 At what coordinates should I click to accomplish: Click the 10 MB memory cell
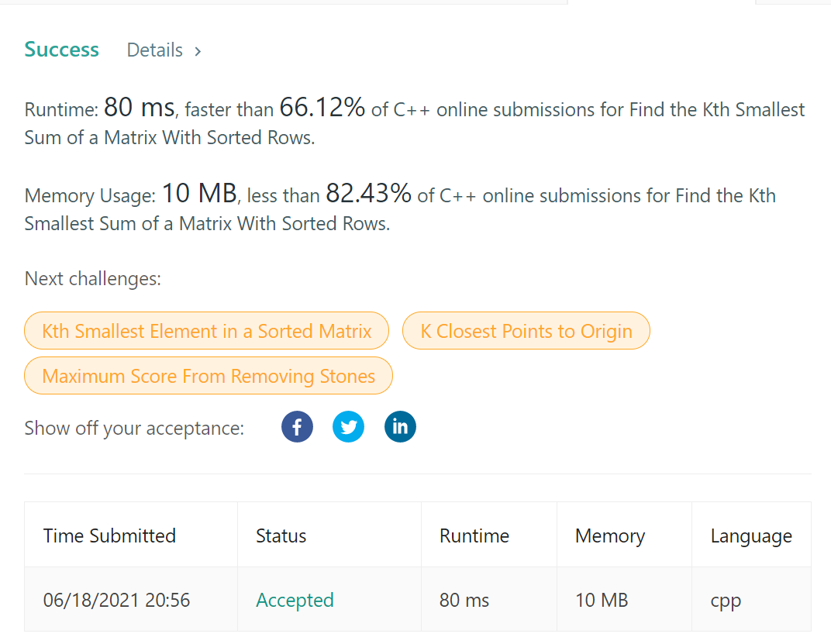[x=602, y=600]
